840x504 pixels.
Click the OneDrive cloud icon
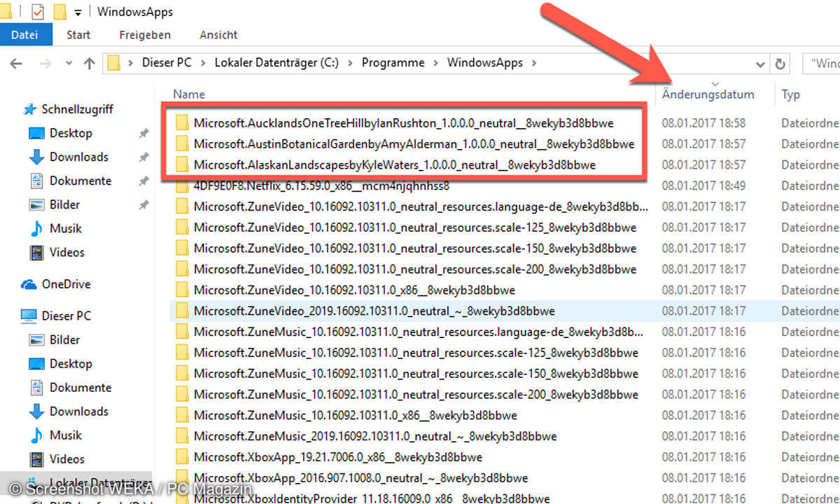(x=29, y=284)
